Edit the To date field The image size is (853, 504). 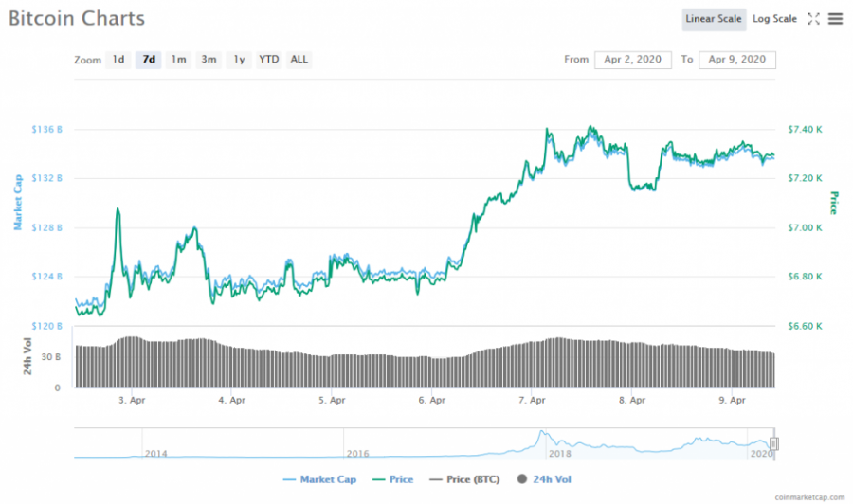[737, 60]
